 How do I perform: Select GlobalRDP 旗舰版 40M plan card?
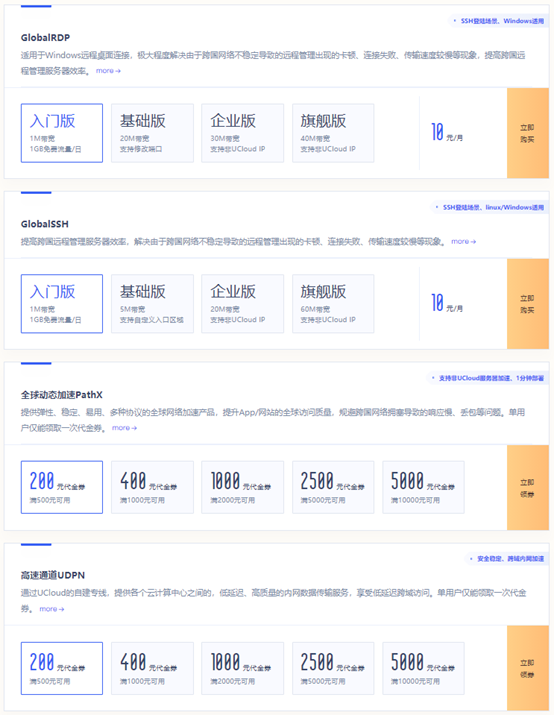point(333,133)
